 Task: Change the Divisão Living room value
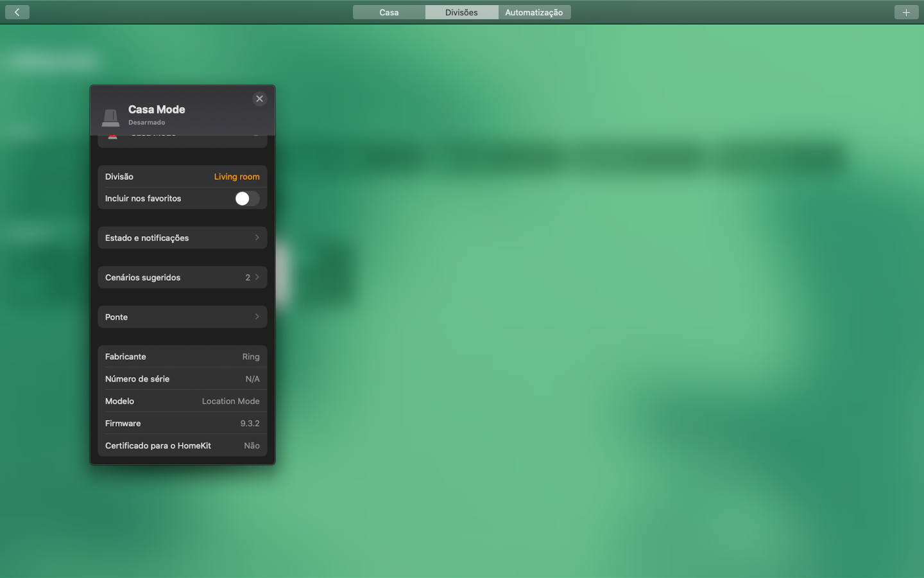(x=237, y=177)
